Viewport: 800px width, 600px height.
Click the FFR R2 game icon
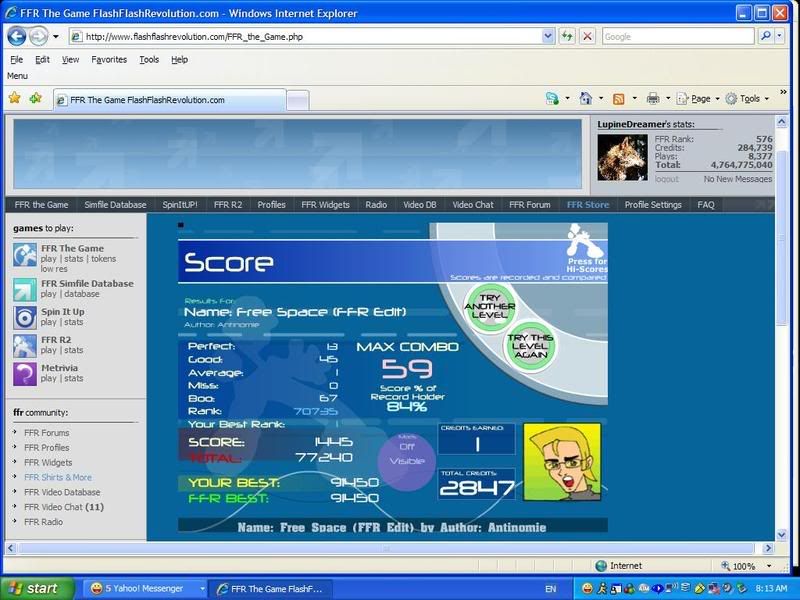click(25, 346)
